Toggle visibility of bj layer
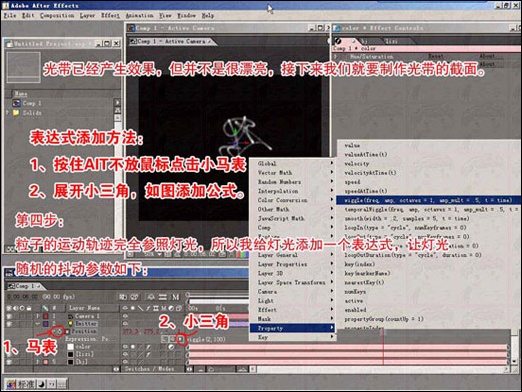The image size is (522, 392). pyautogui.click(x=9, y=362)
